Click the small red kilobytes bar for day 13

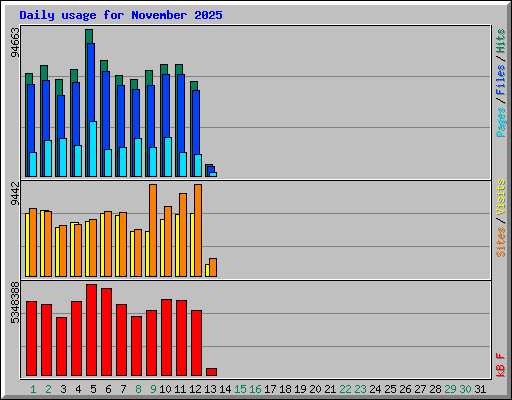[x=212, y=372]
